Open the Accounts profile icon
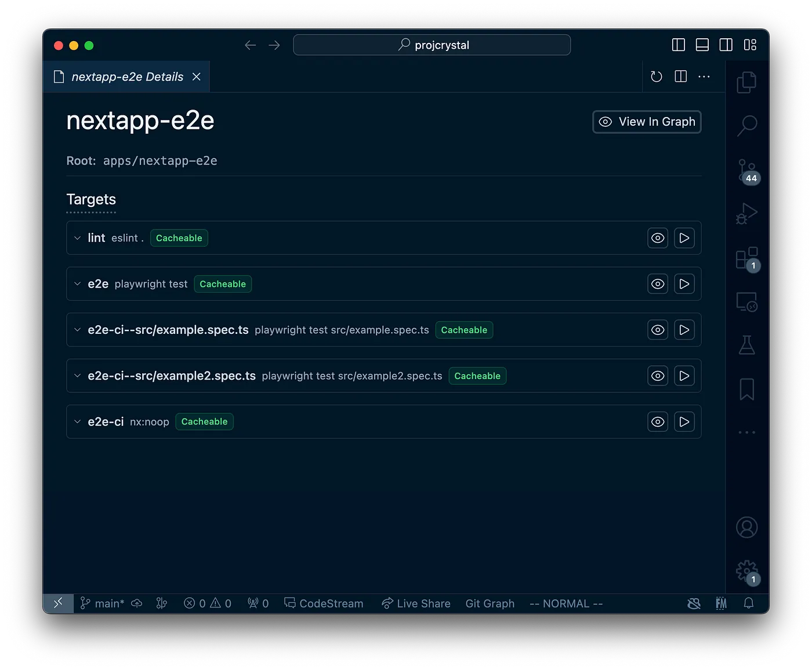 coord(746,527)
